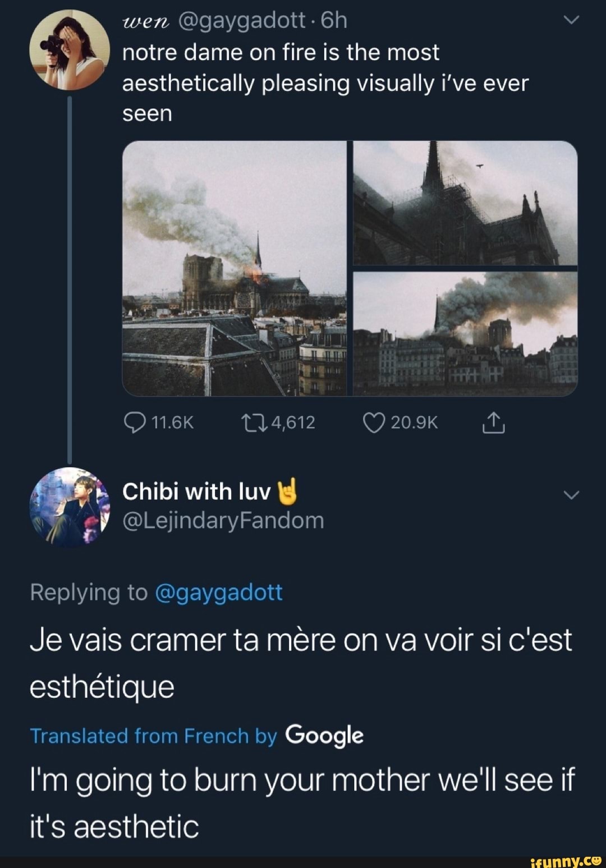Screen dimensions: 606x868
Task: Tap the 6h timestamp on wen's tweet
Action: click(334, 21)
